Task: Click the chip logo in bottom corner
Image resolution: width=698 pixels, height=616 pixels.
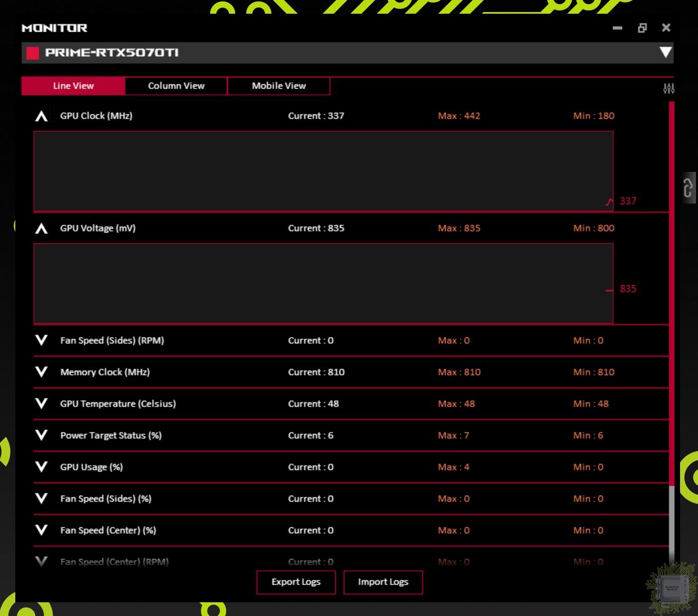Action: (x=672, y=588)
